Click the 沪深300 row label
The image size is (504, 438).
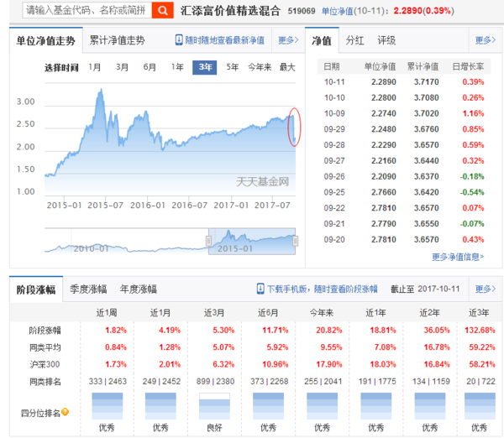(45, 364)
